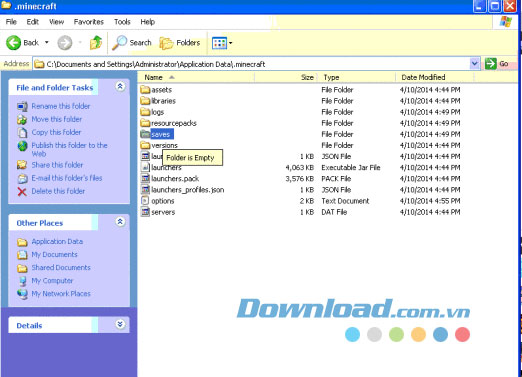
Task: Click the Rename this folder icon
Action: coord(22,106)
